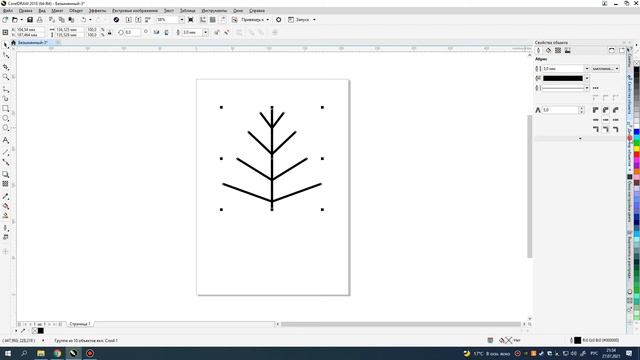Open the Help menu

[257, 11]
